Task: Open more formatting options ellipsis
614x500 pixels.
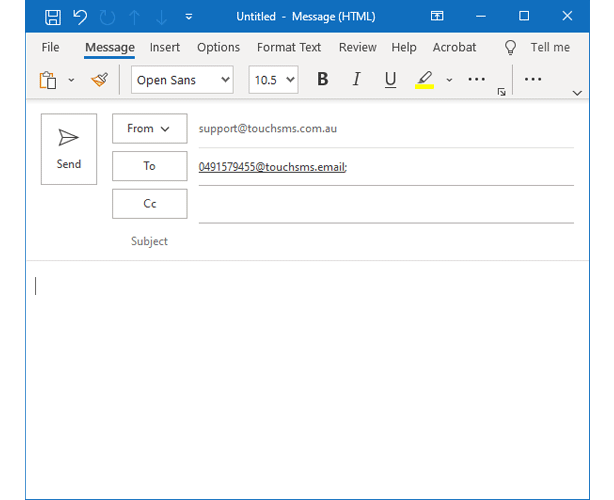Action: coord(476,80)
